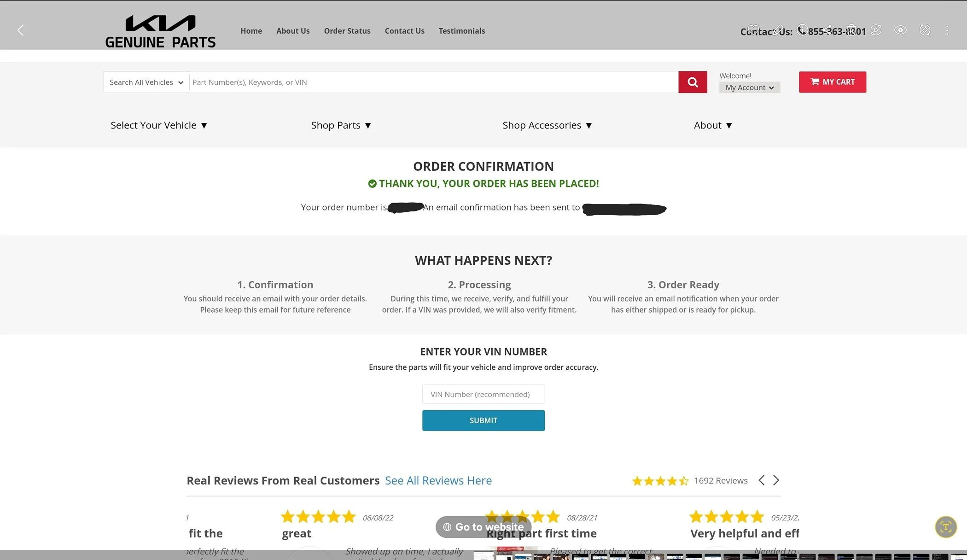Image resolution: width=967 pixels, height=560 pixels.
Task: Click the next reviews arrow
Action: [776, 480]
